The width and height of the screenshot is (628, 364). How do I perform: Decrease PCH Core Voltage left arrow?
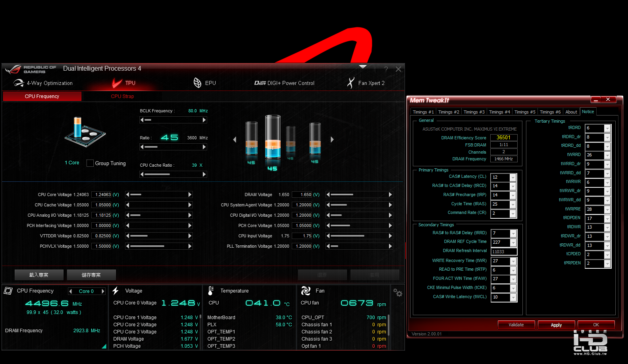pyautogui.click(x=328, y=225)
